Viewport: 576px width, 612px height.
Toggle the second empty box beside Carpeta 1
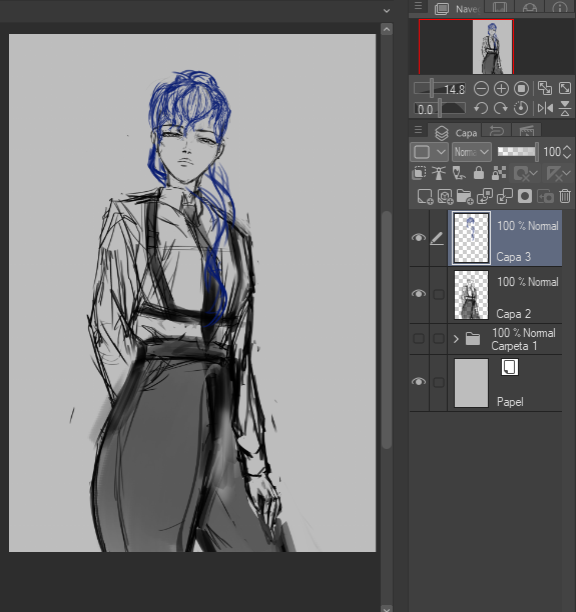pyautogui.click(x=439, y=338)
